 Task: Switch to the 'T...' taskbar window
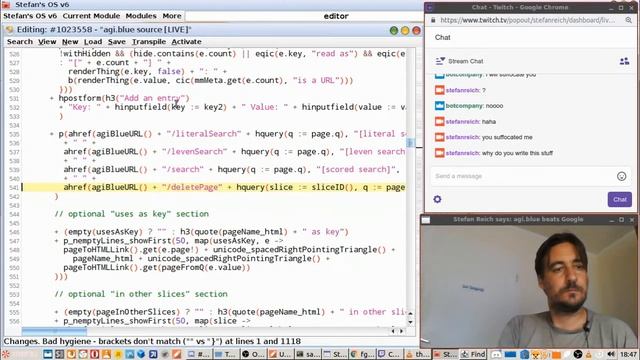(x=225, y=354)
